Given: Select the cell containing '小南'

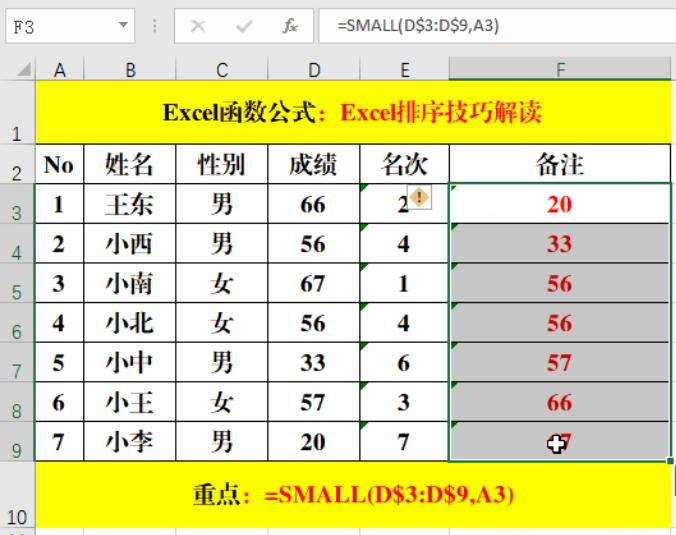Looking at the screenshot, I should (x=130, y=283).
